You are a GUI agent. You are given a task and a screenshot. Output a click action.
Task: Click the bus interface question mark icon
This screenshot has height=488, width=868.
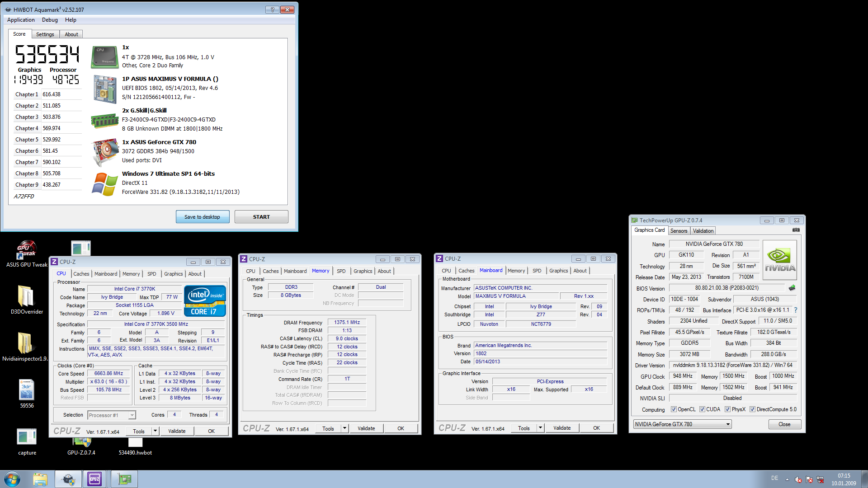[796, 310]
